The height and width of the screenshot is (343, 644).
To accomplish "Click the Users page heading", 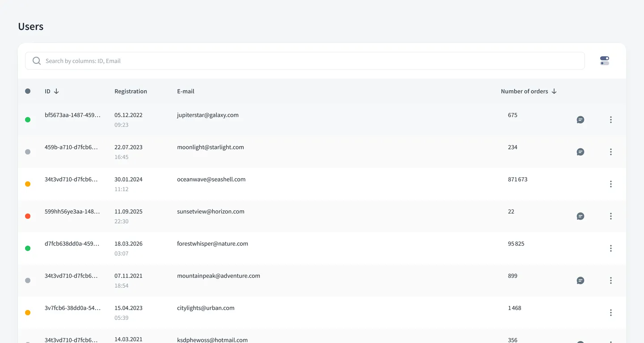I will [x=31, y=26].
